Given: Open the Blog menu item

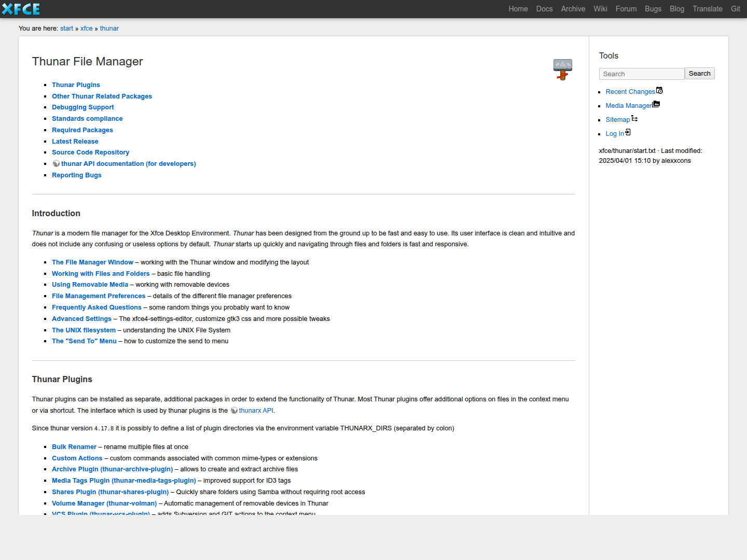Looking at the screenshot, I should point(677,9).
